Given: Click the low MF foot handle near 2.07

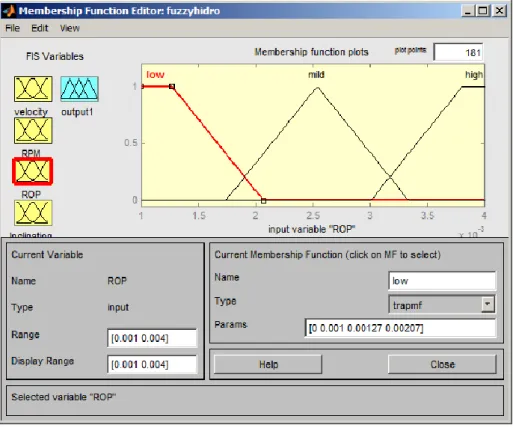Looking at the screenshot, I should point(263,201).
